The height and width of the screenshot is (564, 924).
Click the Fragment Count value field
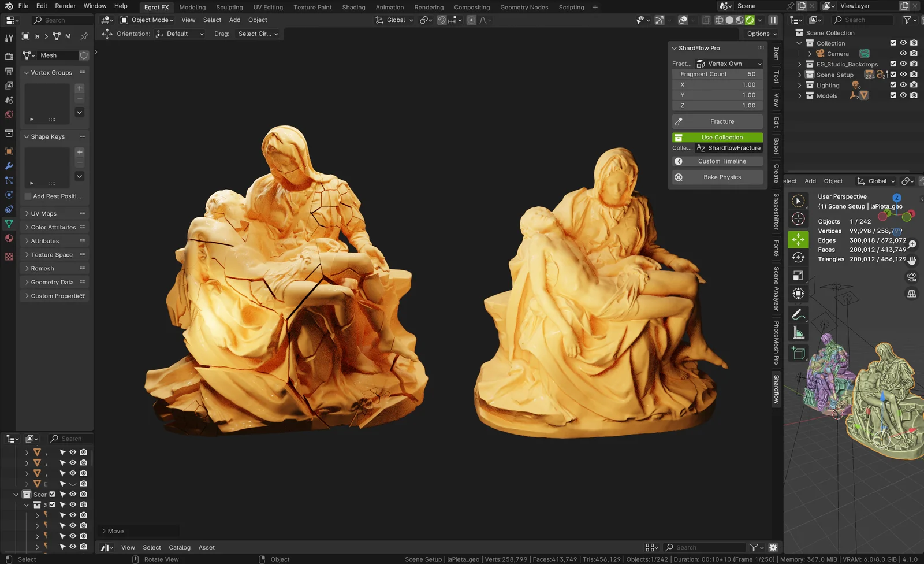coord(717,74)
